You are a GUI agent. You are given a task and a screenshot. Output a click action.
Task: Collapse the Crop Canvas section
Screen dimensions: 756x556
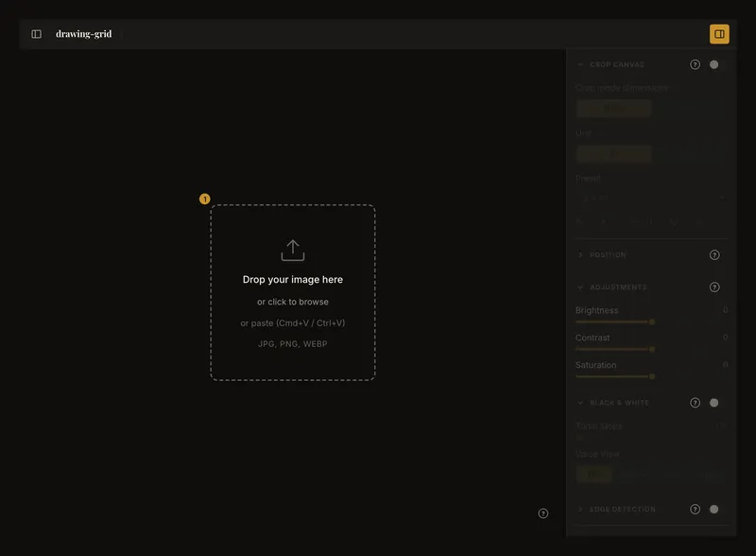580,64
